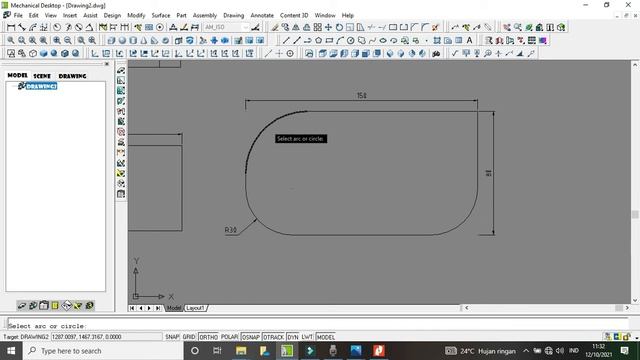The width and height of the screenshot is (640, 360).
Task: Click the Explode tool icon
Action: point(436,27)
